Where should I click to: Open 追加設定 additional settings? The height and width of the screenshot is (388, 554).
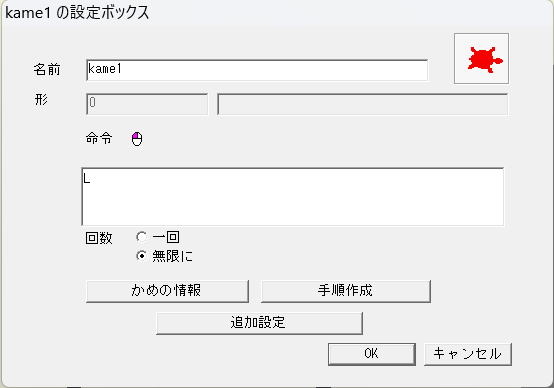coord(259,323)
